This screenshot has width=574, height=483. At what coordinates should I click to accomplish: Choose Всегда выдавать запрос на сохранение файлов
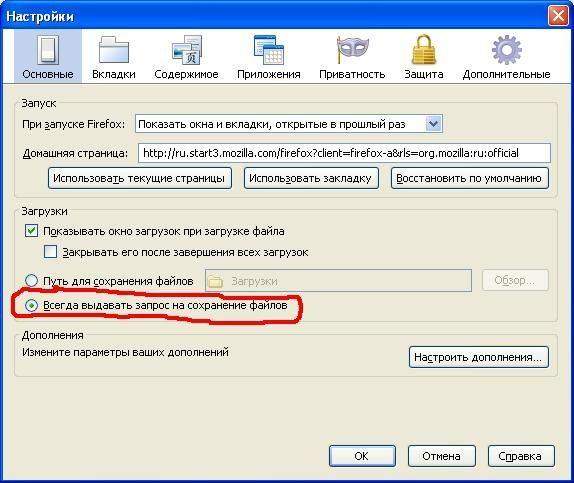click(x=31, y=305)
